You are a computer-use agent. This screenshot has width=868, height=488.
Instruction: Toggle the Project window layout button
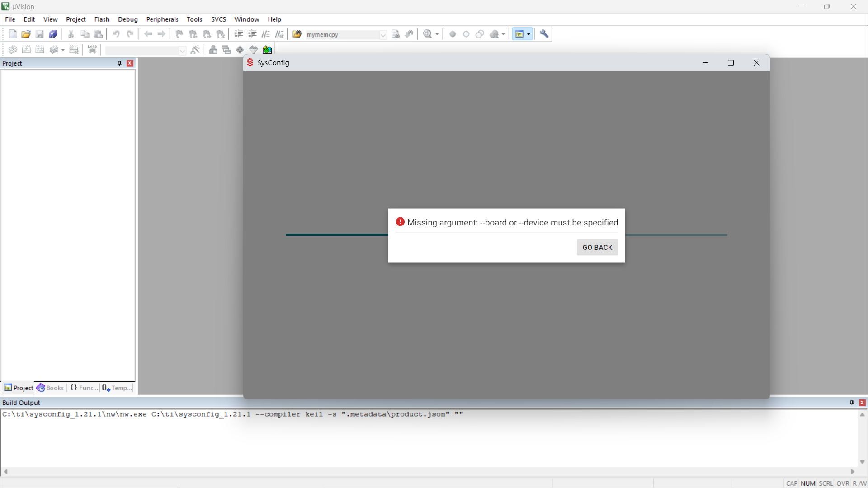tap(519, 34)
